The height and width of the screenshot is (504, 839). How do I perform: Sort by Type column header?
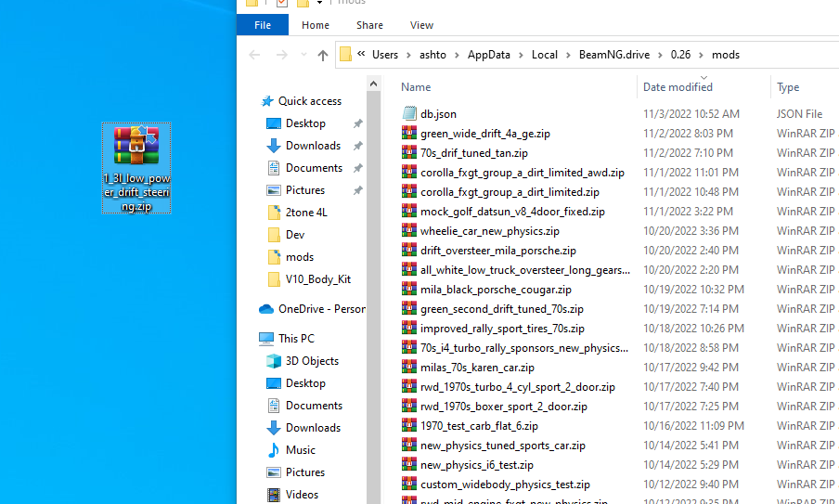[x=788, y=86]
